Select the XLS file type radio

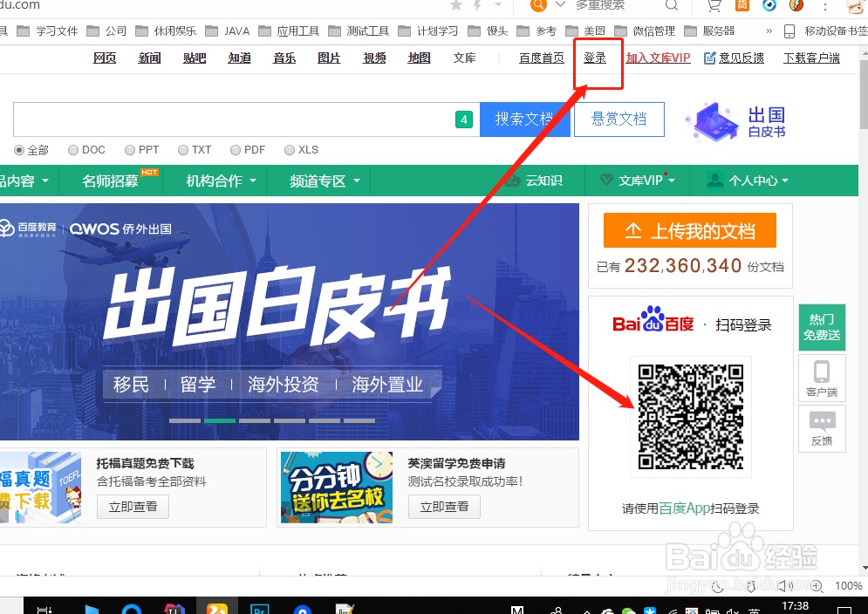(290, 150)
